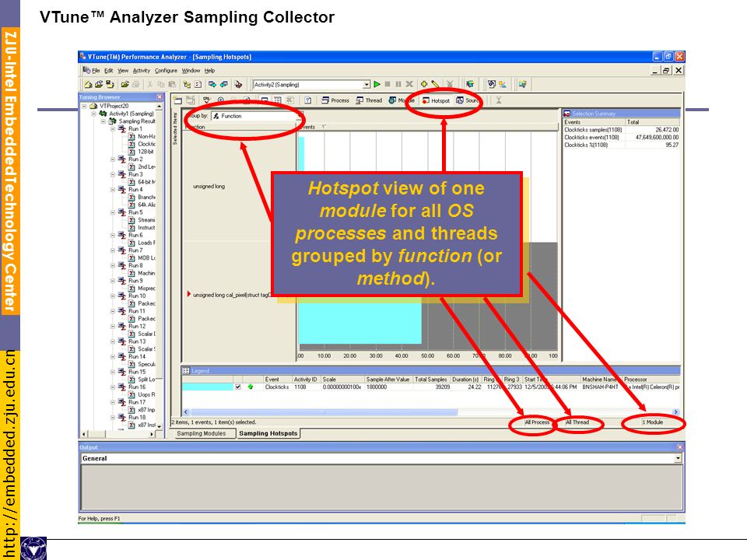Click the help question-mark icon in view toolbar
Image resolution: width=747 pixels, height=560 pixels.
[x=308, y=100]
